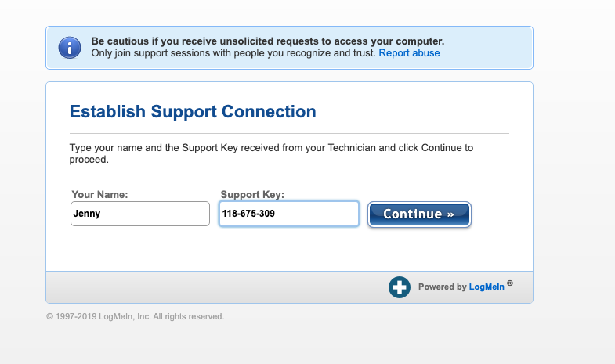The image size is (615, 364).
Task: Click the registered trademark symbol after LogMeIn
Action: (509, 283)
